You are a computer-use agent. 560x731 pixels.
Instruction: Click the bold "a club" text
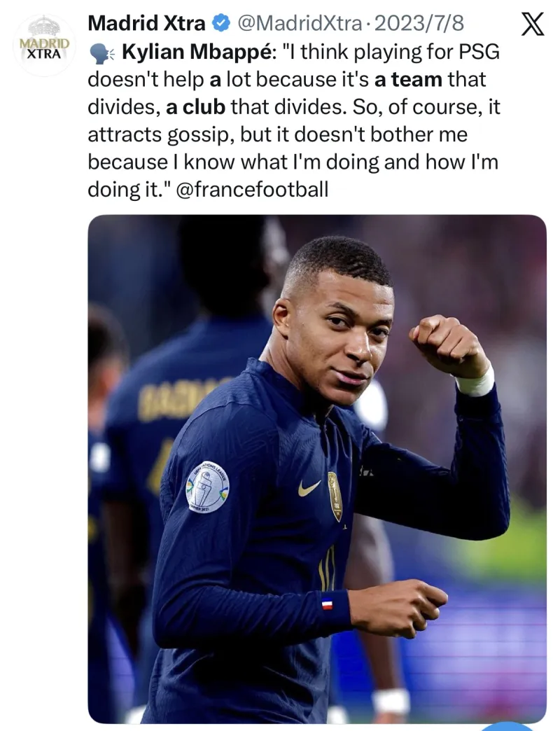click(195, 108)
